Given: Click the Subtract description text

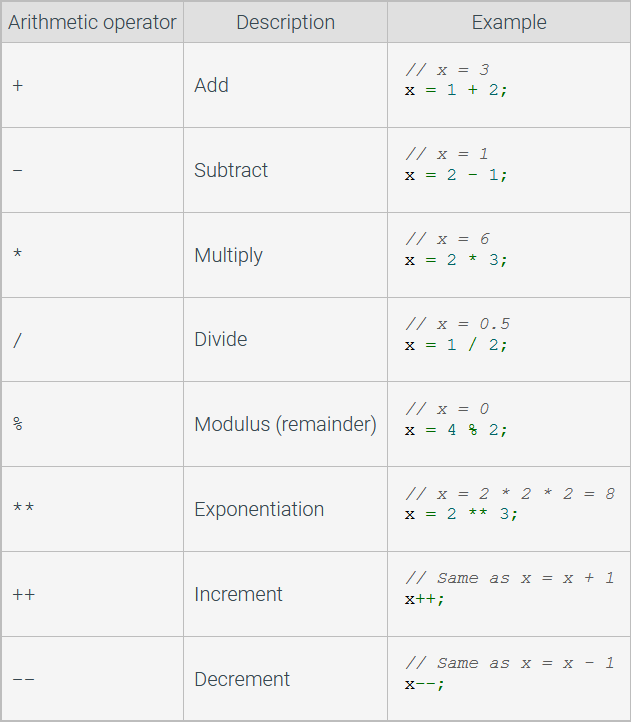Looking at the screenshot, I should (x=231, y=170).
